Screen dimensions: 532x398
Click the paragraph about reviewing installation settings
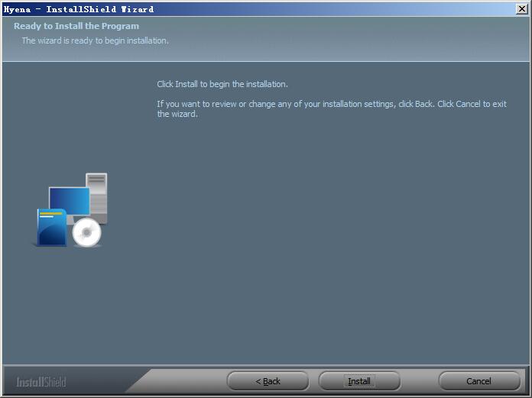pyautogui.click(x=332, y=108)
